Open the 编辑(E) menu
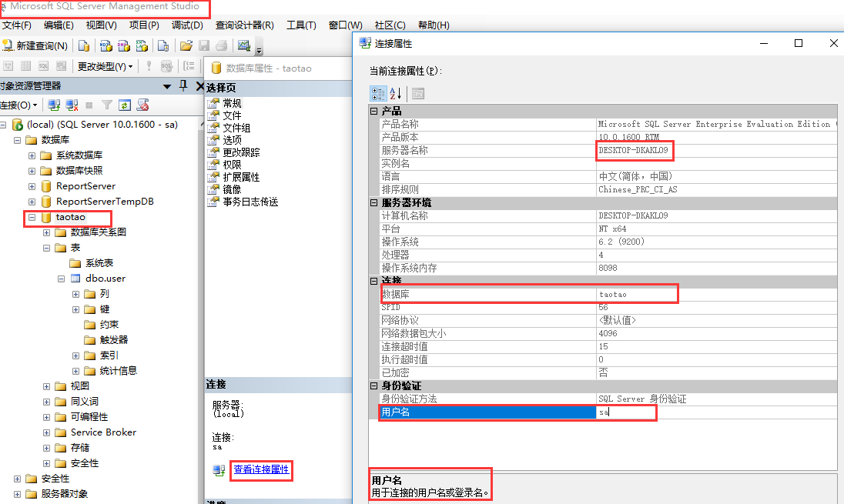 point(59,25)
